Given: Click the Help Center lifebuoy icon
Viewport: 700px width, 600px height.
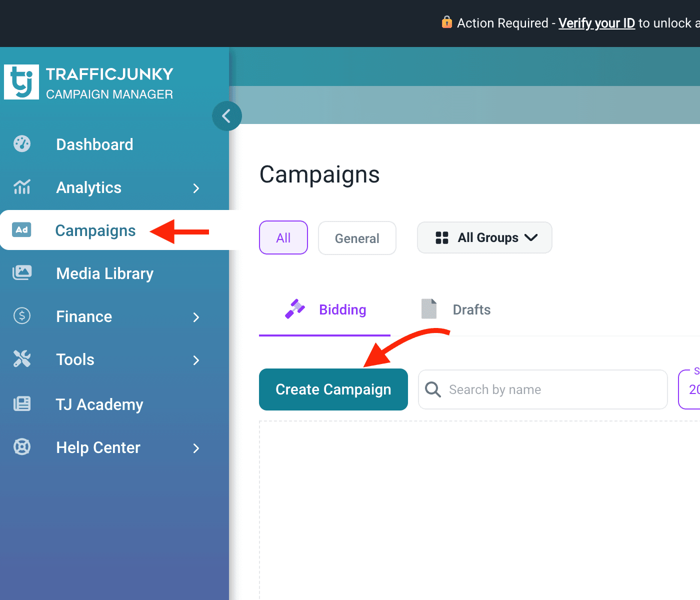Looking at the screenshot, I should pyautogui.click(x=22, y=446).
